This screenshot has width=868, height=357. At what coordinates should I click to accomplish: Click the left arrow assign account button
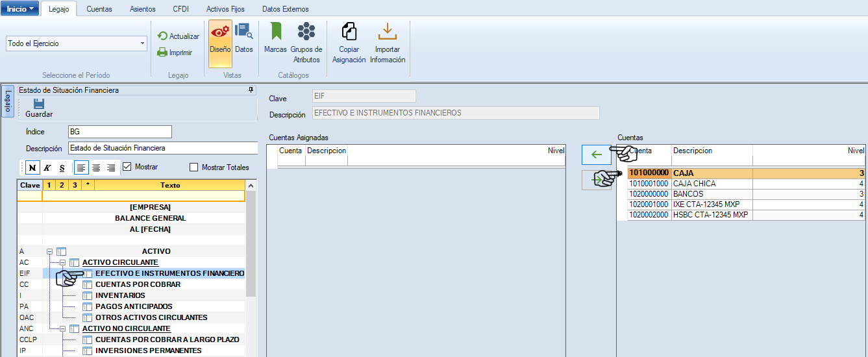(596, 155)
